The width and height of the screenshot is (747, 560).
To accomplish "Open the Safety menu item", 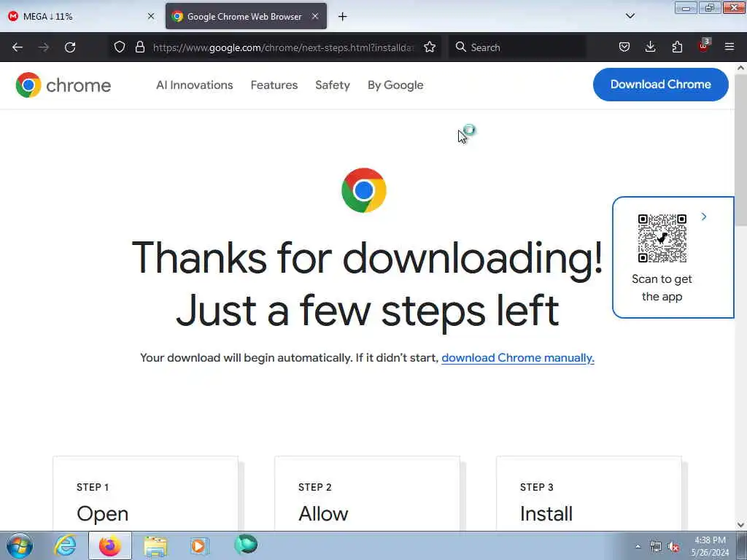I will 333,85.
